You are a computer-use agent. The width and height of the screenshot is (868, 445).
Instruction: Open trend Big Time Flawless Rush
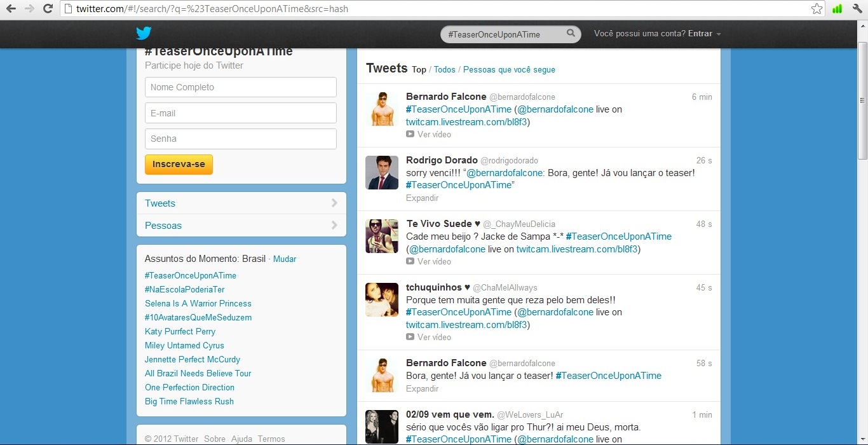coord(189,401)
